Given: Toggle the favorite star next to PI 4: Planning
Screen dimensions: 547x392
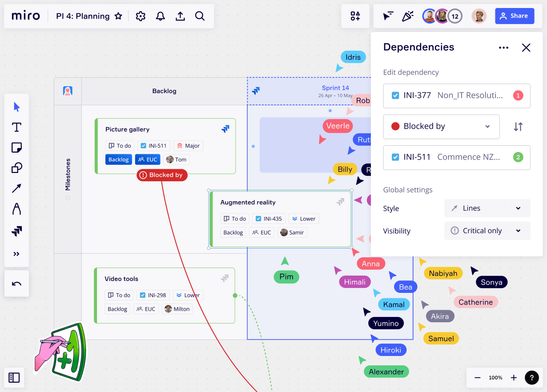Looking at the screenshot, I should coord(118,16).
